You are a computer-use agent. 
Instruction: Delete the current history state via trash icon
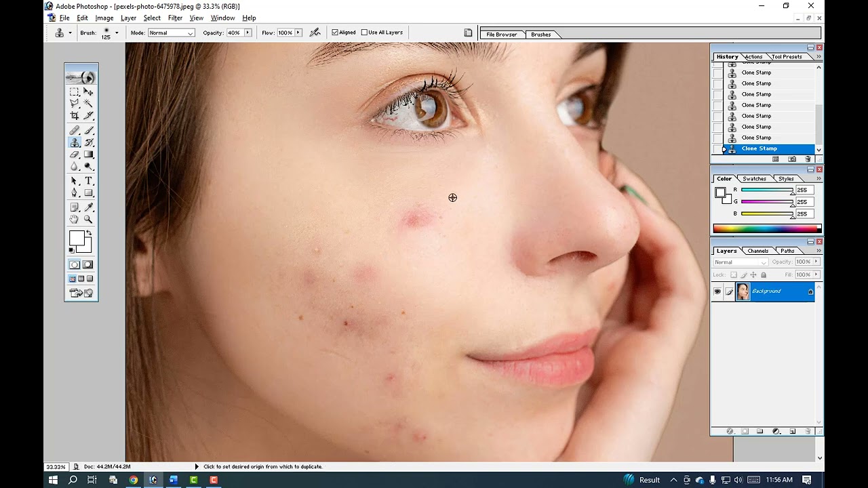click(808, 159)
